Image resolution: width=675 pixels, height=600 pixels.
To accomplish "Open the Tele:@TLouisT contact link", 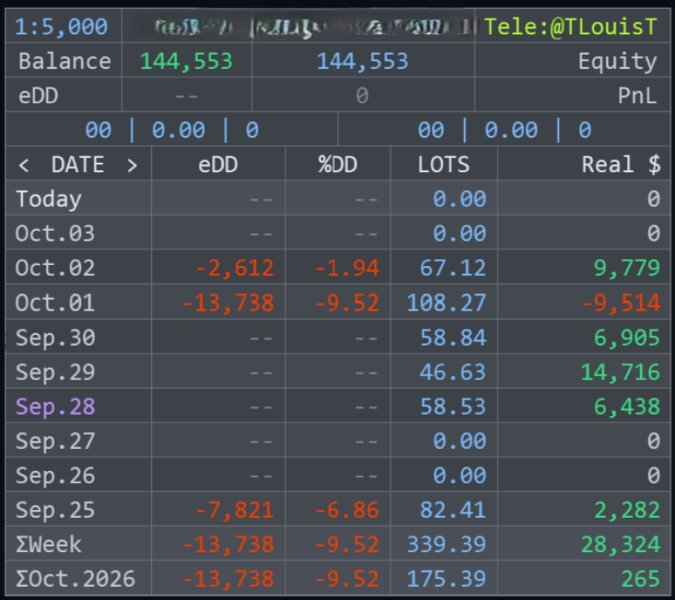I will pos(571,27).
